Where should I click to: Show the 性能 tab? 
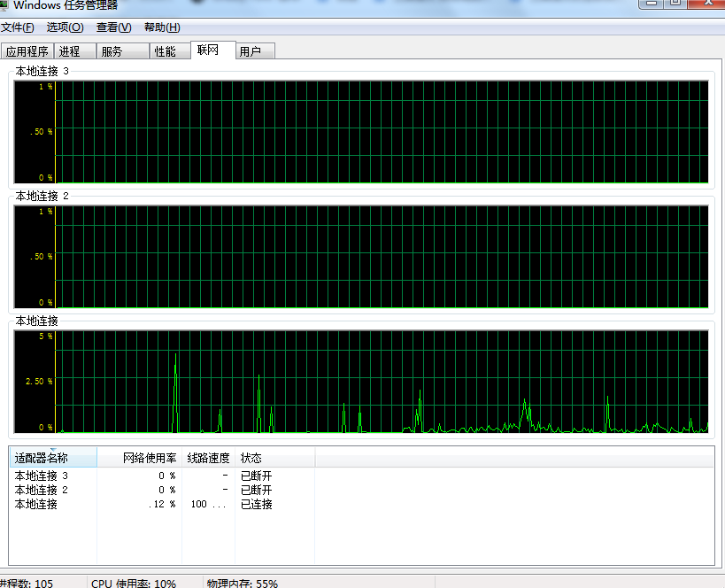pos(166,51)
